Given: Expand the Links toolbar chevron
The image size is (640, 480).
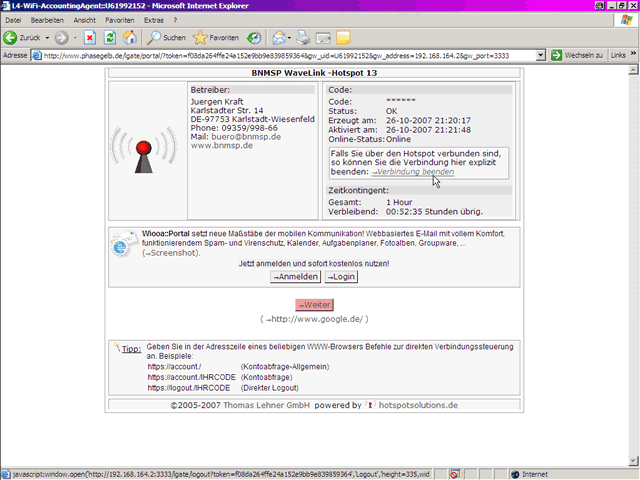Looking at the screenshot, I should point(633,53).
